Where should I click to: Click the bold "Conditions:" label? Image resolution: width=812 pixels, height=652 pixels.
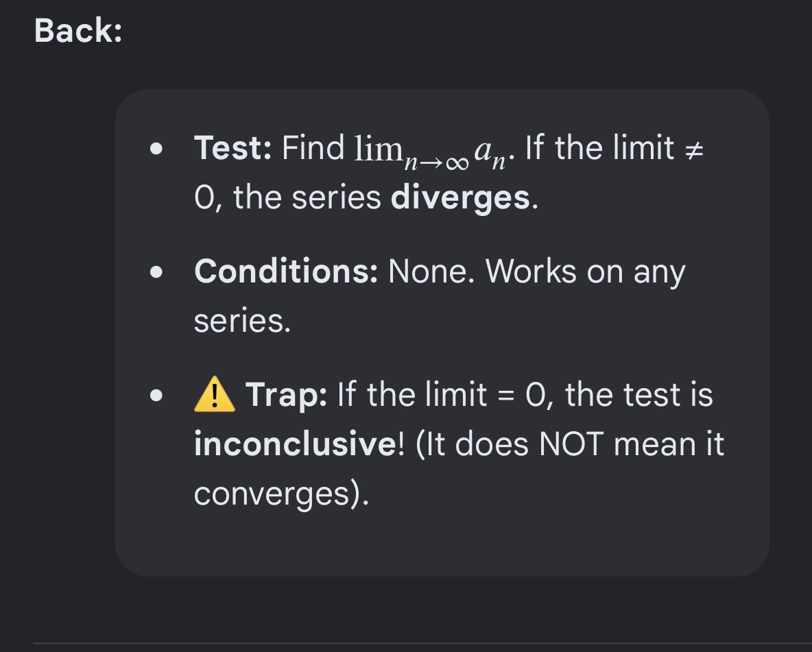point(286,271)
